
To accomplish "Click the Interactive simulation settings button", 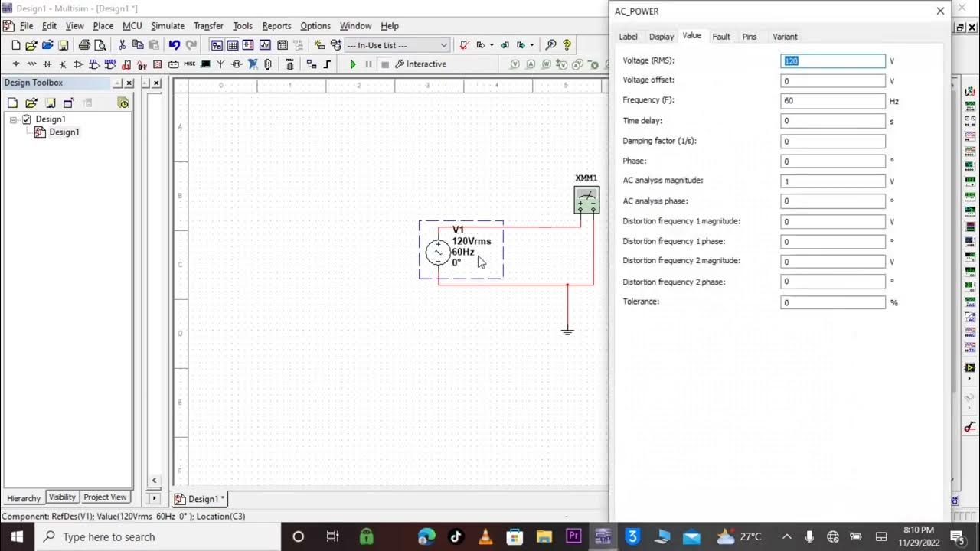I will pyautogui.click(x=420, y=64).
